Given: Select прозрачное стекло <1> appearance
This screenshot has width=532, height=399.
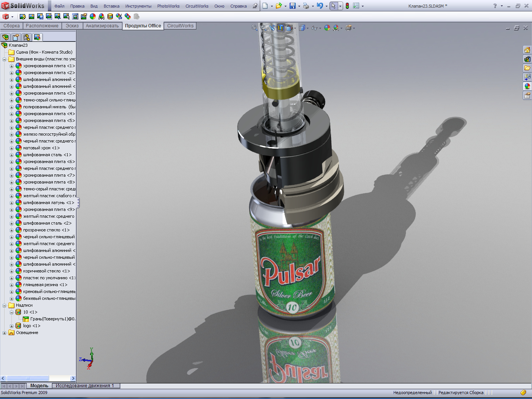Looking at the screenshot, I should point(46,230).
